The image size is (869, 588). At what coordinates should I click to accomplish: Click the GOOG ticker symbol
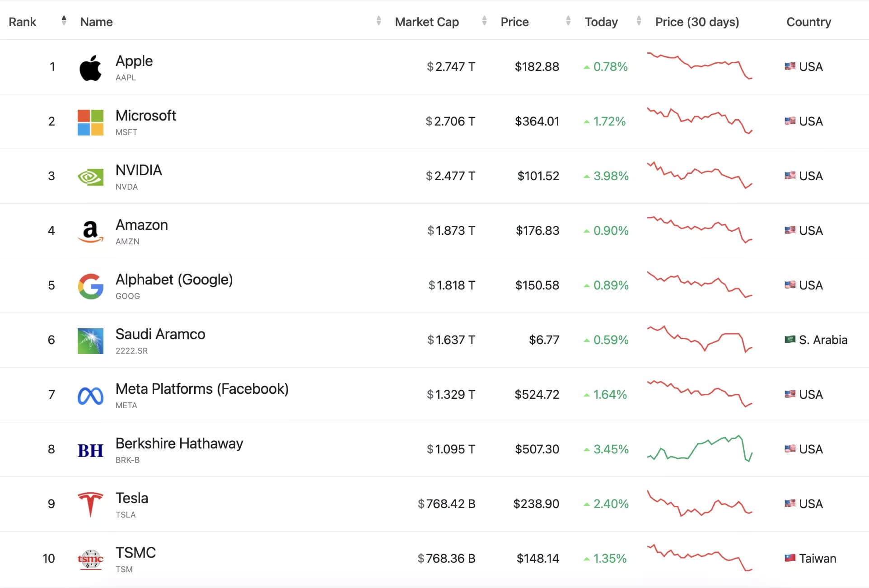(x=128, y=296)
